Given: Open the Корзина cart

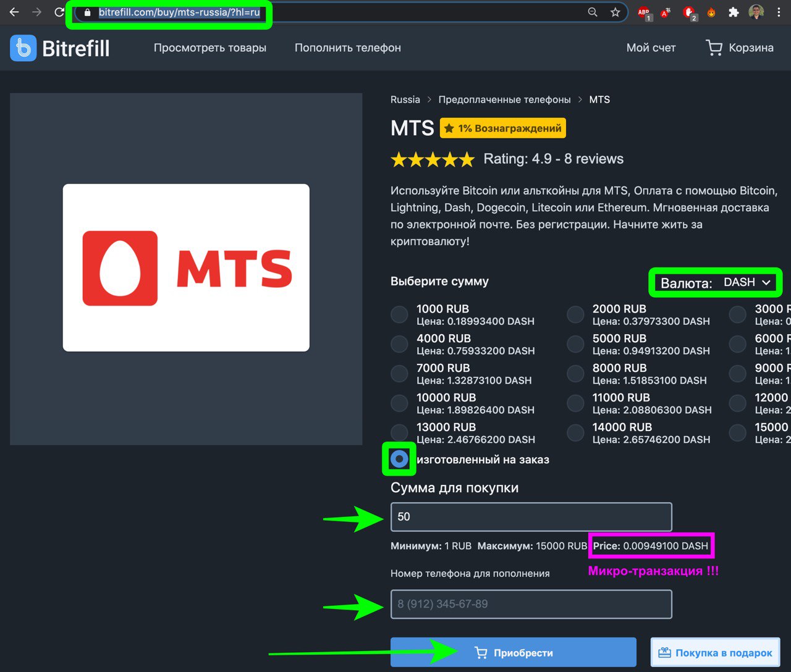Looking at the screenshot, I should 740,48.
